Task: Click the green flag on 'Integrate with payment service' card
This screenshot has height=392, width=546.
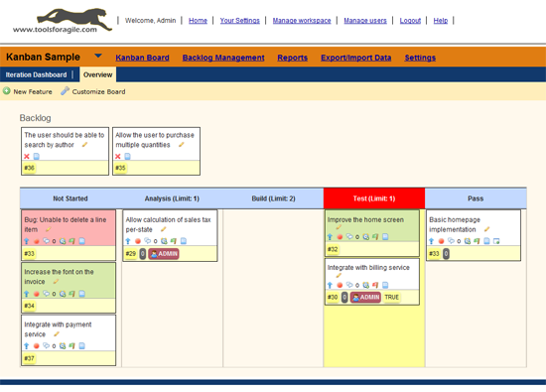Action: tap(72, 345)
